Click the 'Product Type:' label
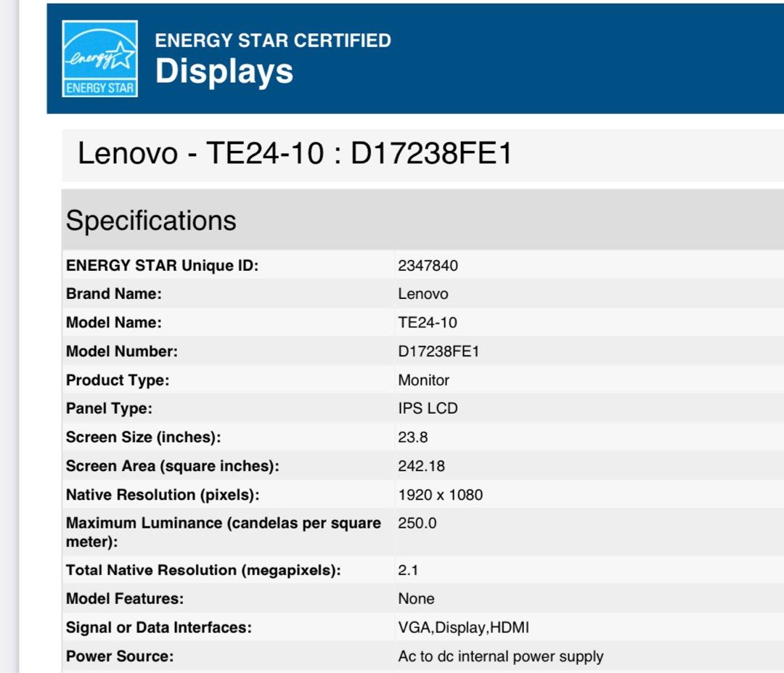The width and height of the screenshot is (784, 673). pyautogui.click(x=118, y=380)
